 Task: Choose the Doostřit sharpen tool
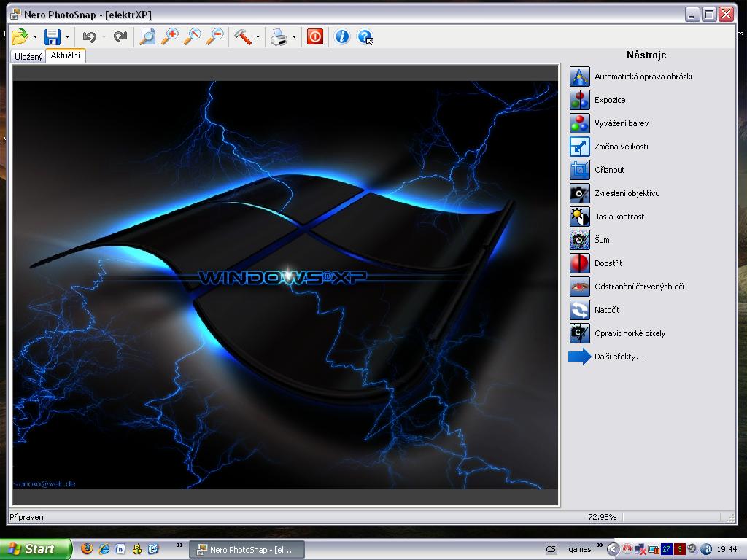pos(597,263)
